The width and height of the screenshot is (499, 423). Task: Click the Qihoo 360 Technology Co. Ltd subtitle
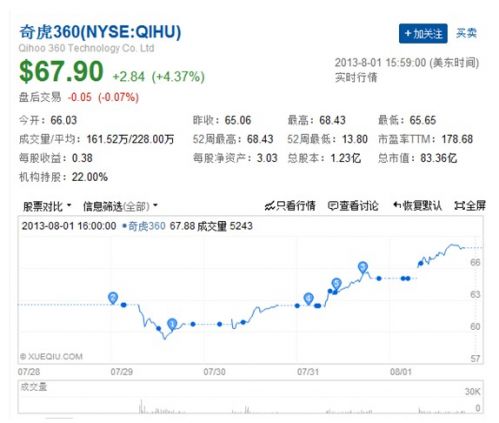(x=86, y=48)
